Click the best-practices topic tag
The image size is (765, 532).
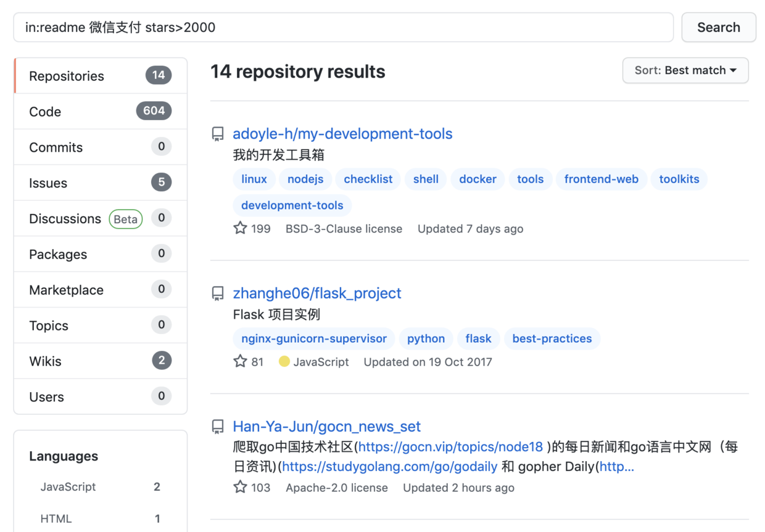tap(552, 338)
